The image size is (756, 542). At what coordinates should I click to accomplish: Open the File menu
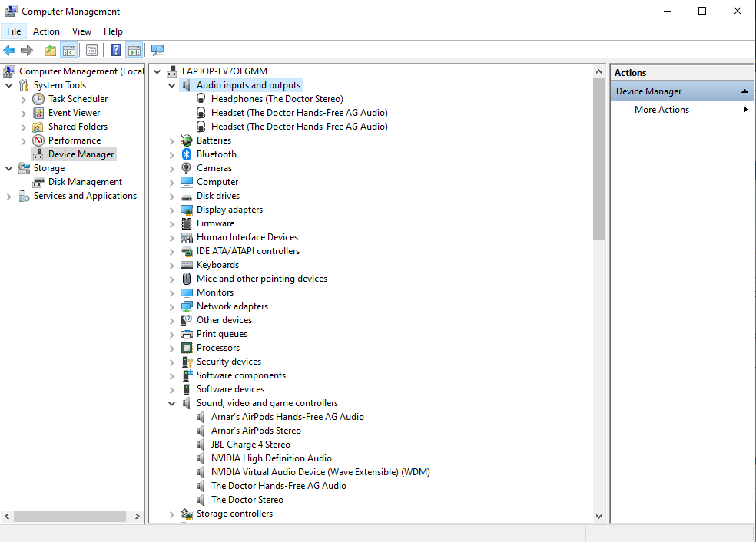click(14, 31)
